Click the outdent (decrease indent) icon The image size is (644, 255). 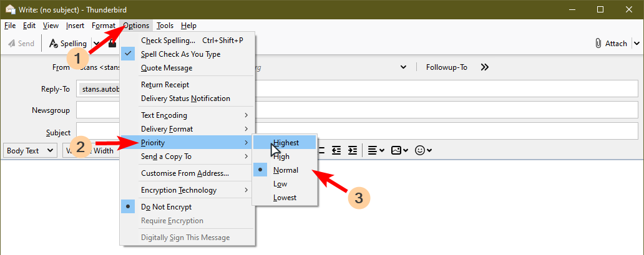point(337,150)
